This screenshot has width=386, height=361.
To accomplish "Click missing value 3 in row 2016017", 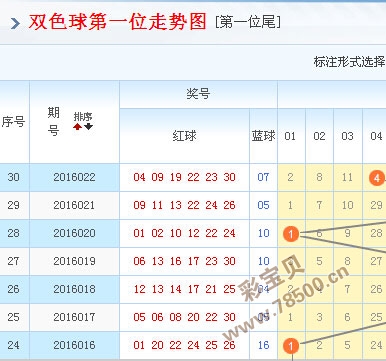I will (x=319, y=317).
